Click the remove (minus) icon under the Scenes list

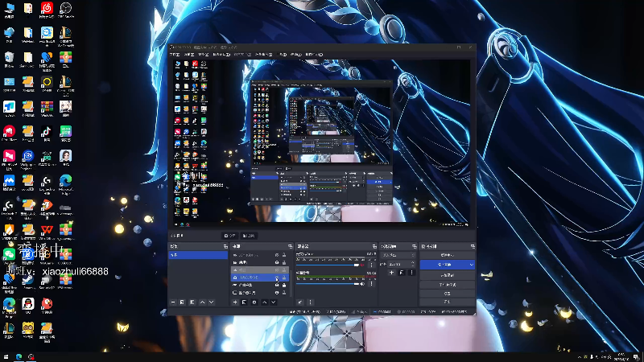pos(173,302)
